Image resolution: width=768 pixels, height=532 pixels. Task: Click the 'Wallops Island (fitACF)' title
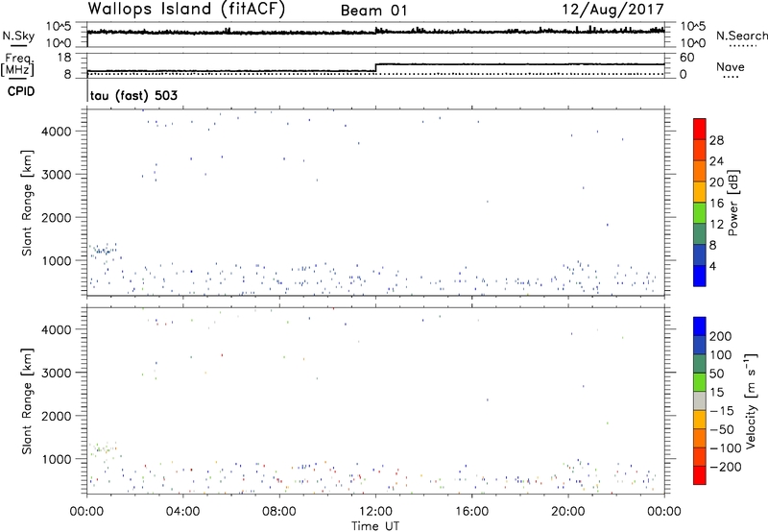186,9
